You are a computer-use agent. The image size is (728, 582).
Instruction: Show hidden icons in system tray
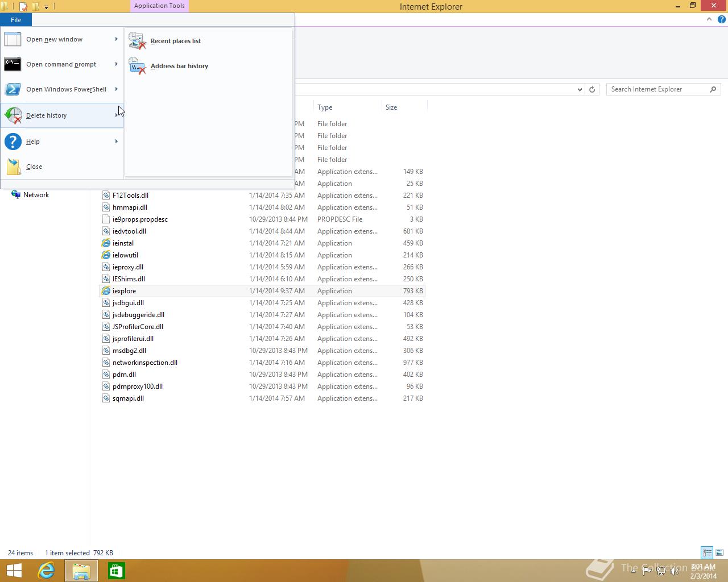(633, 571)
